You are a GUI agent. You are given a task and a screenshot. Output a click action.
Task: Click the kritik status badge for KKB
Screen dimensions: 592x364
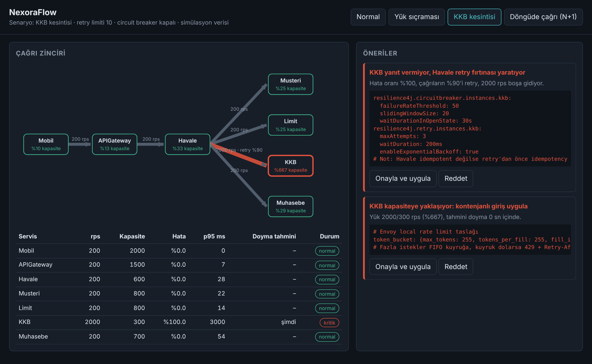pos(329,323)
